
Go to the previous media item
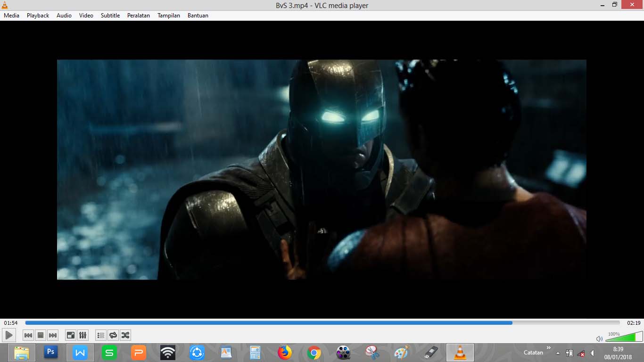pos(29,335)
